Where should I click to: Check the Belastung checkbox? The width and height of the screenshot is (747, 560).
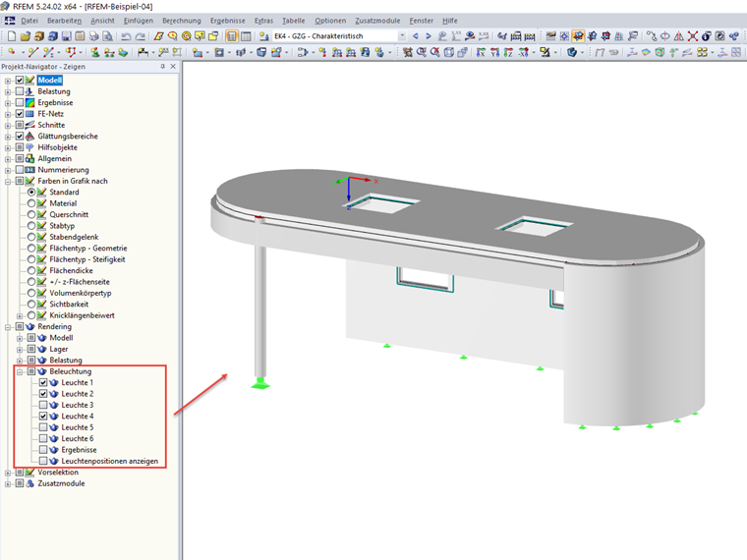[x=20, y=91]
